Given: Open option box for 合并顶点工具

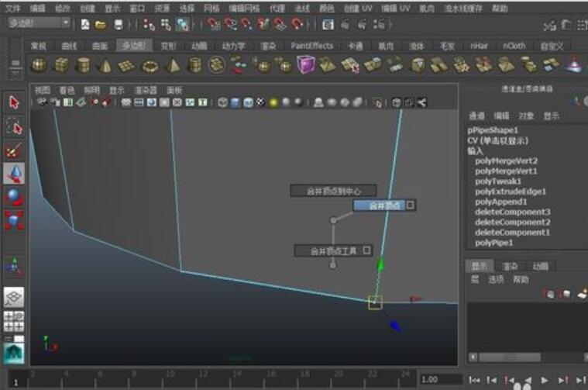Looking at the screenshot, I should click(367, 250).
